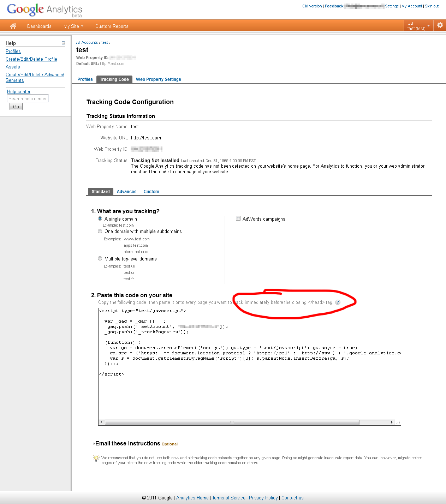The height and width of the screenshot is (504, 446).
Task: Click the test breadcrumb link
Action: click(x=105, y=42)
